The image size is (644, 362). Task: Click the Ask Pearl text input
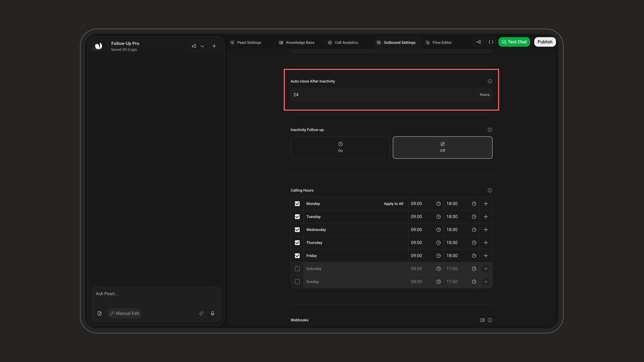tap(156, 294)
